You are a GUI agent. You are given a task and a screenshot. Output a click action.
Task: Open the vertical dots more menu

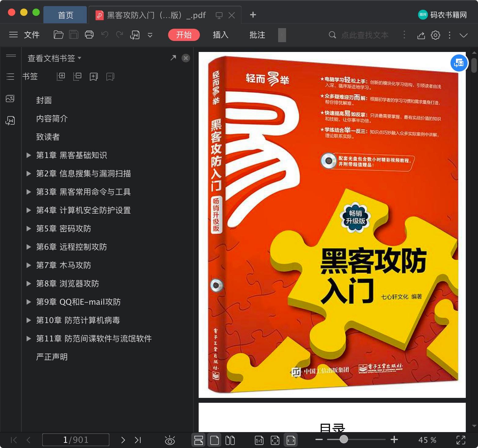coord(450,35)
